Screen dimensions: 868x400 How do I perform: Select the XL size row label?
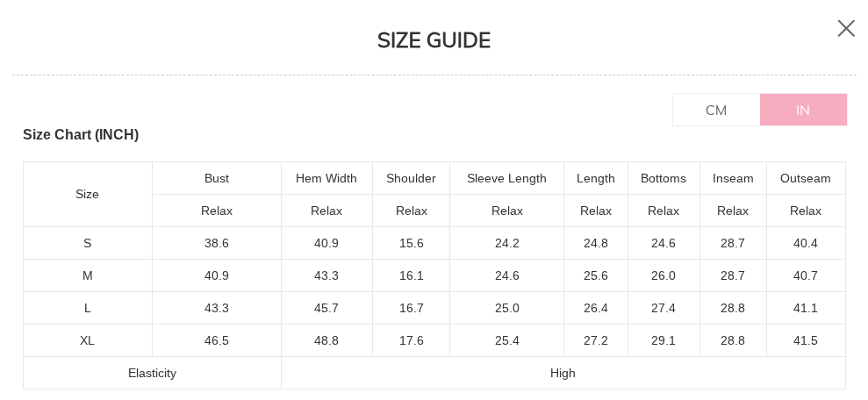(88, 340)
